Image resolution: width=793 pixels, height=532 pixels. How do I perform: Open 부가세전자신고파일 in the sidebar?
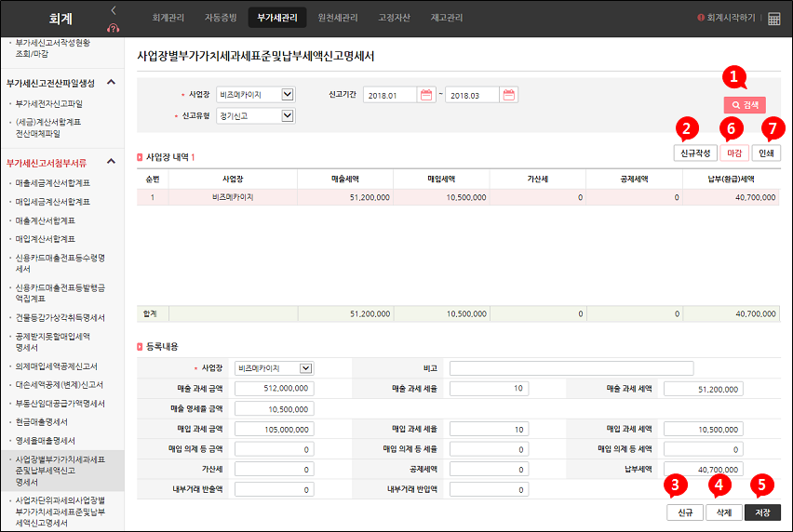49,103
